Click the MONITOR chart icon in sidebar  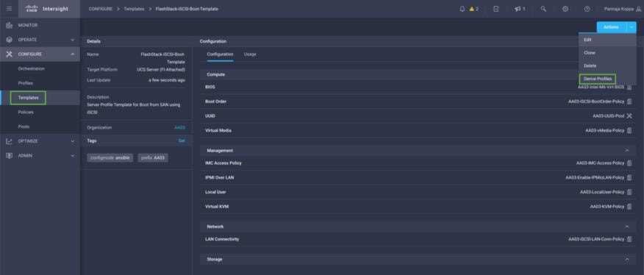pyautogui.click(x=9, y=25)
